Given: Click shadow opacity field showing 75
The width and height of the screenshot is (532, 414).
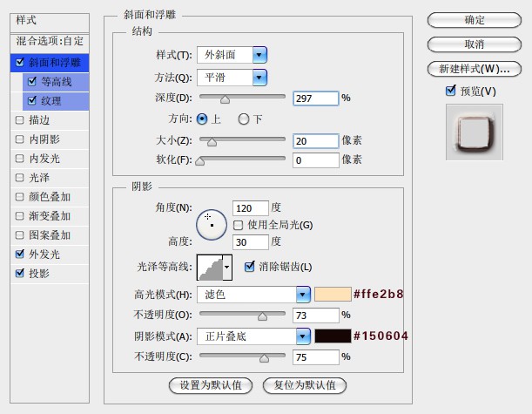Looking at the screenshot, I should [x=315, y=357].
